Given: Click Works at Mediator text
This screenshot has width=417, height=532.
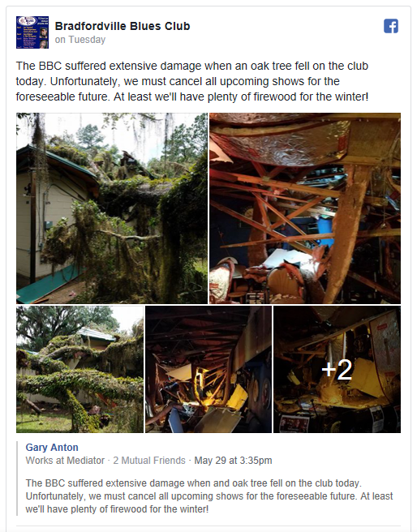Looking at the screenshot, I should 65,461.
